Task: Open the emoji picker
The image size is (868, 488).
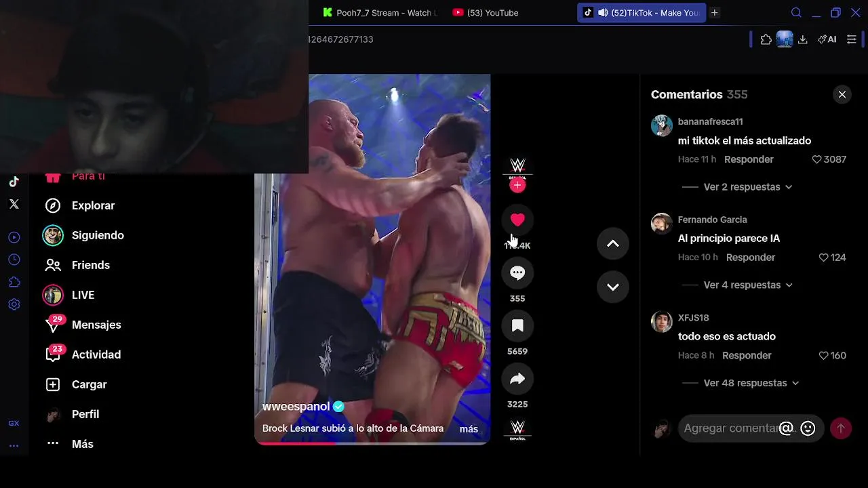Action: 808,428
